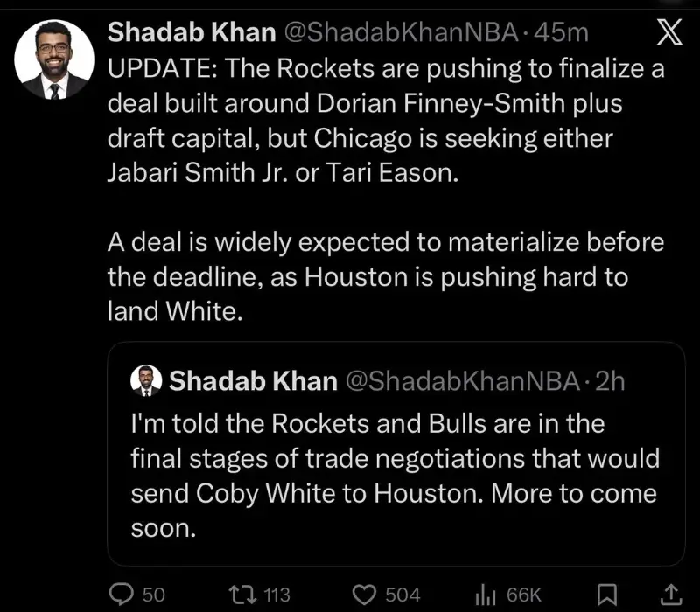Click the 504 likes count
The image size is (700, 612).
pos(402,595)
